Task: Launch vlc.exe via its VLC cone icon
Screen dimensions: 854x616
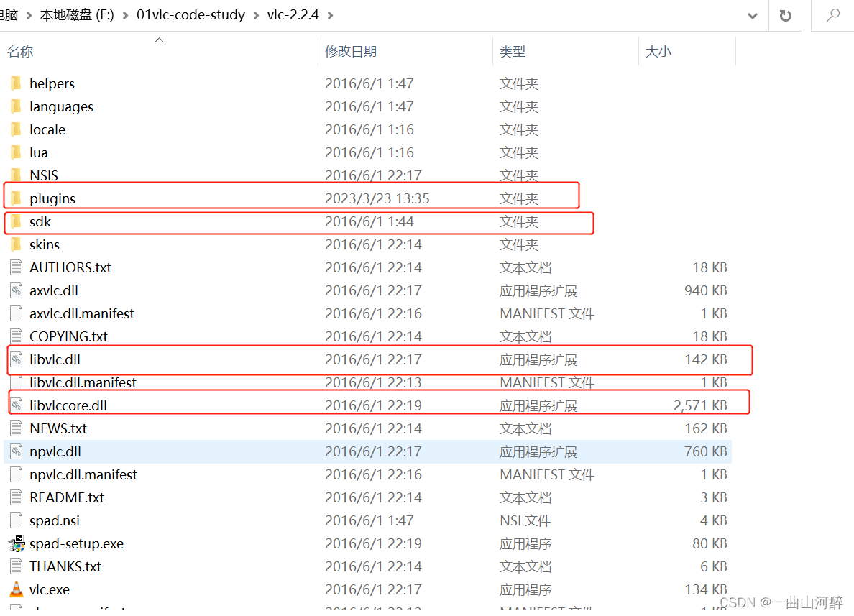Action: 16,589
